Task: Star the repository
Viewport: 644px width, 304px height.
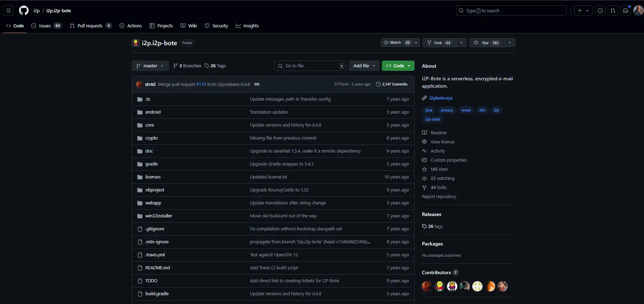Action: [x=487, y=43]
